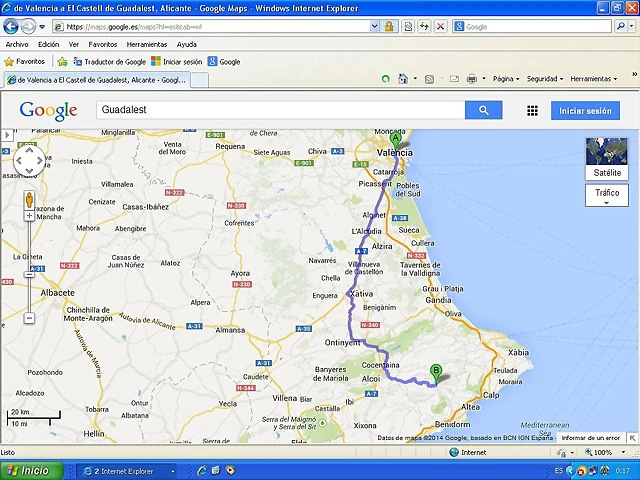
Task: Click the RSS feeds icon
Action: (429, 79)
